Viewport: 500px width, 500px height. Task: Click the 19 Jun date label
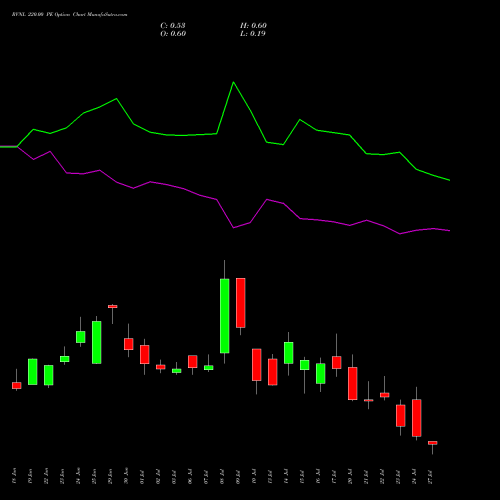(x=30, y=476)
